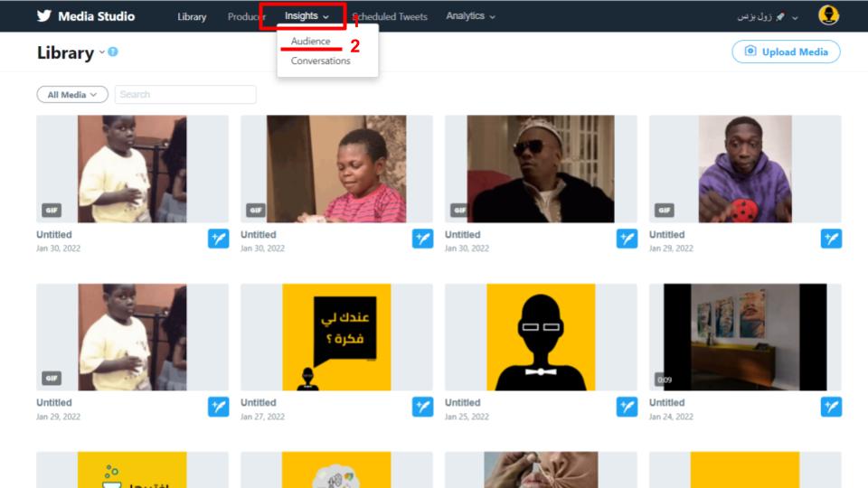
Task: Open the 0:09 room video thumbnail
Action: point(745,337)
